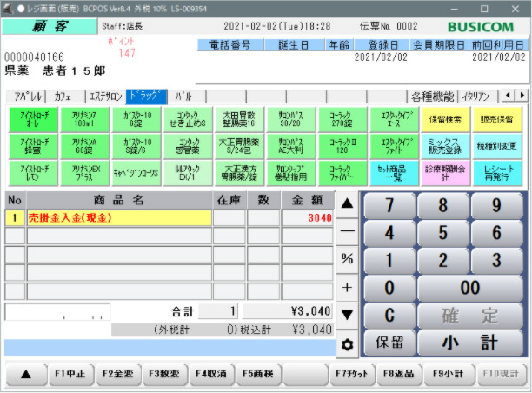Select the 売掛金入金(現金) item row
532x393 pixels.
point(119,218)
